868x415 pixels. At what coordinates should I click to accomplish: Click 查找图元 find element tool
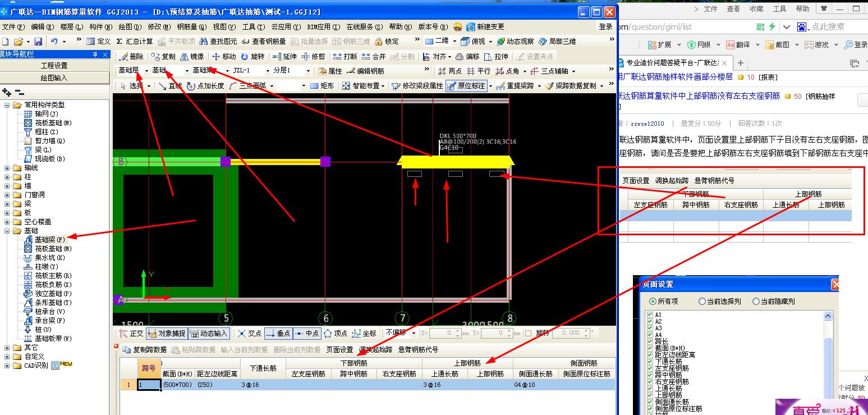click(x=218, y=42)
